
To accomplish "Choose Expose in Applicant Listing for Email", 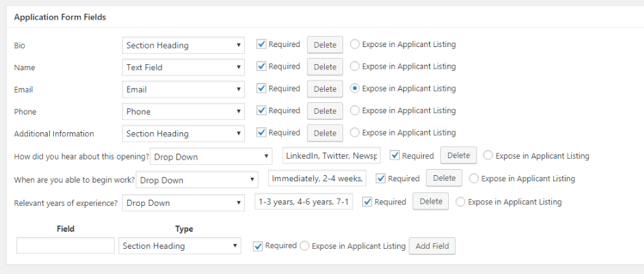I will coord(355,89).
